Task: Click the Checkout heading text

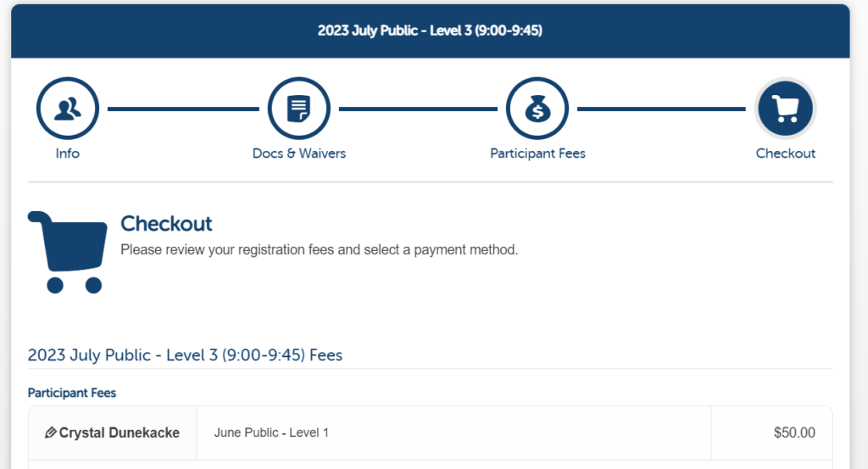Action: pyautogui.click(x=166, y=224)
